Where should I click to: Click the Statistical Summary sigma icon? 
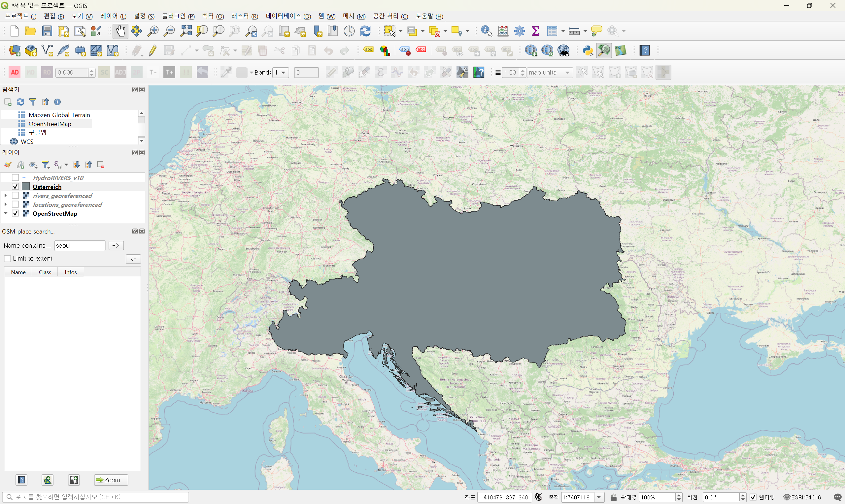click(x=535, y=31)
